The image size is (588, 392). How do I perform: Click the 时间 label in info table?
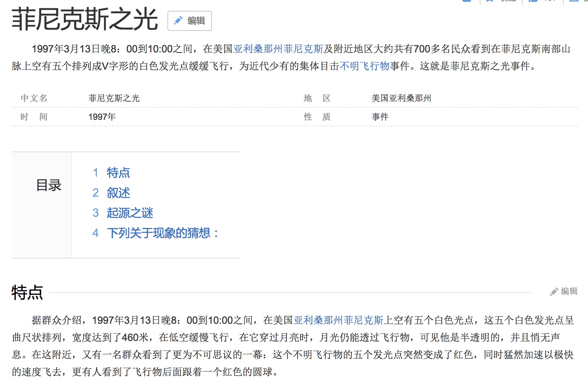(34, 117)
